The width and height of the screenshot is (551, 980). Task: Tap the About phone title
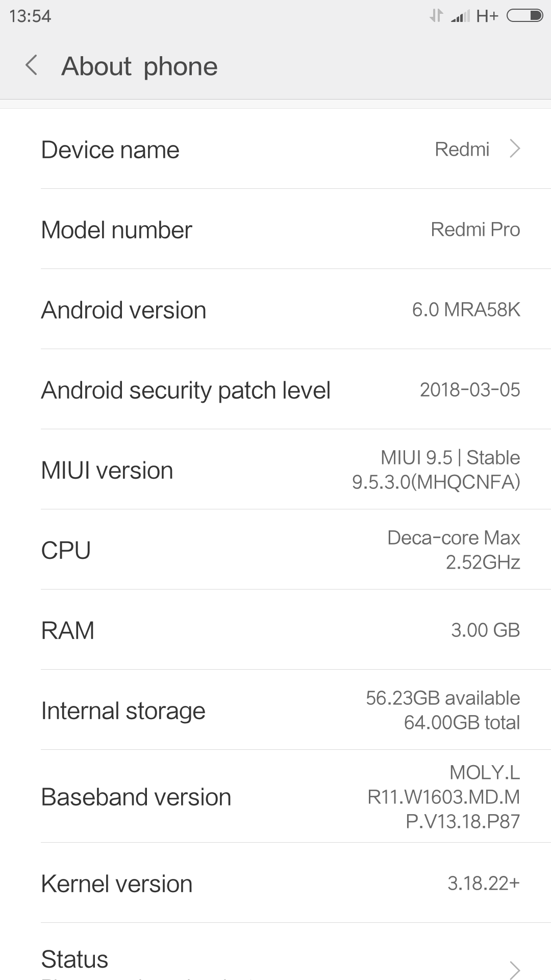[139, 66]
